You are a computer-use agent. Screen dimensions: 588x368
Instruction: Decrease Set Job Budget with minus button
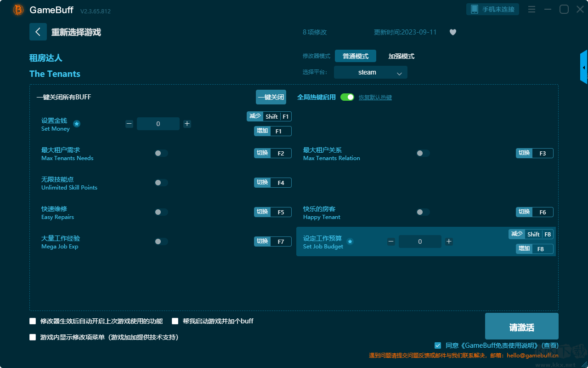391,241
